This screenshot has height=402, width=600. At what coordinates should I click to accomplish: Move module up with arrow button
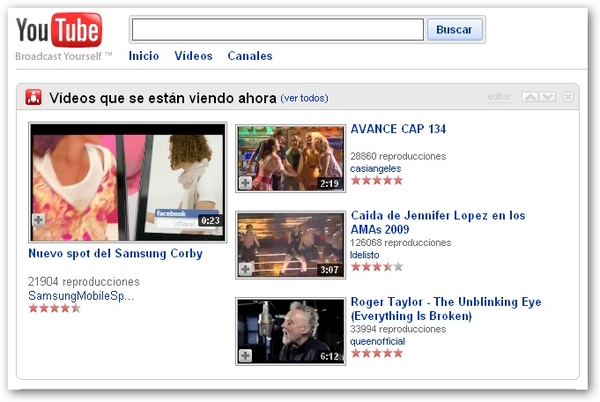click(531, 97)
